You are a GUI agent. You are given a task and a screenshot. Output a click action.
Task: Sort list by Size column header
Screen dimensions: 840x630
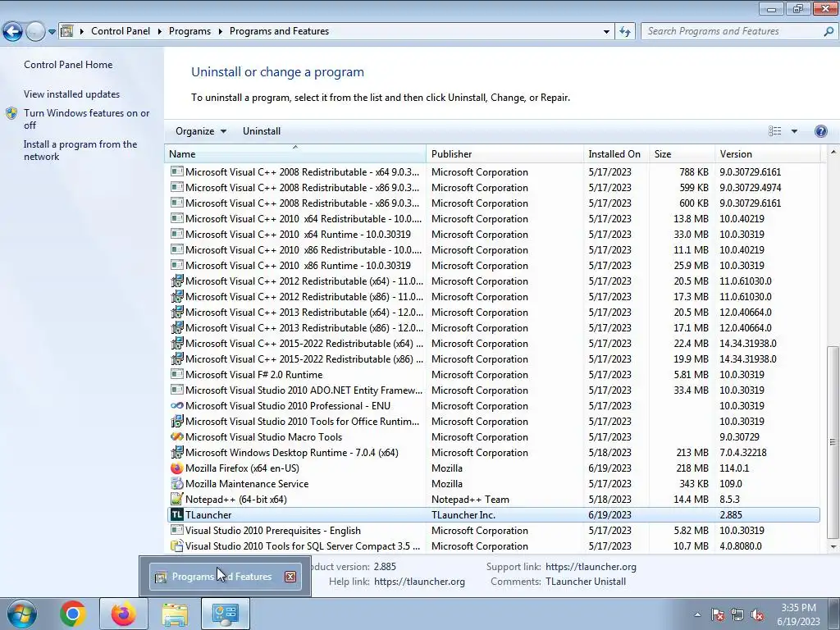(682, 153)
